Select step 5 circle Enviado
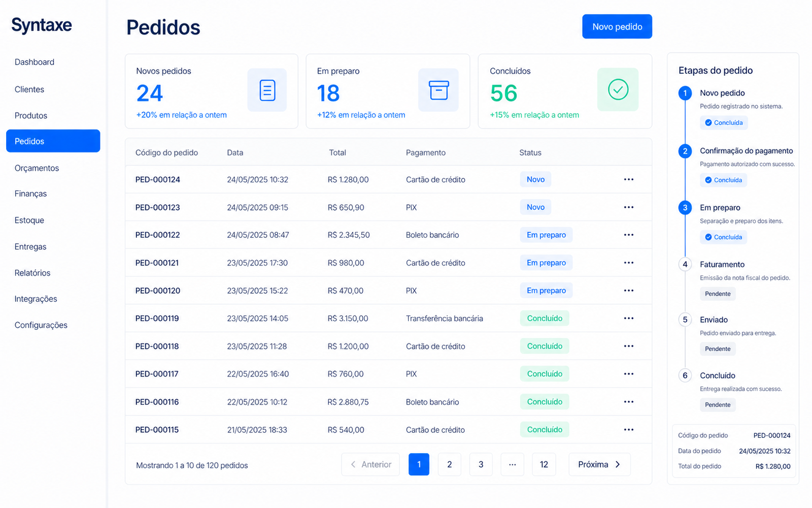The image size is (812, 508). coord(685,320)
